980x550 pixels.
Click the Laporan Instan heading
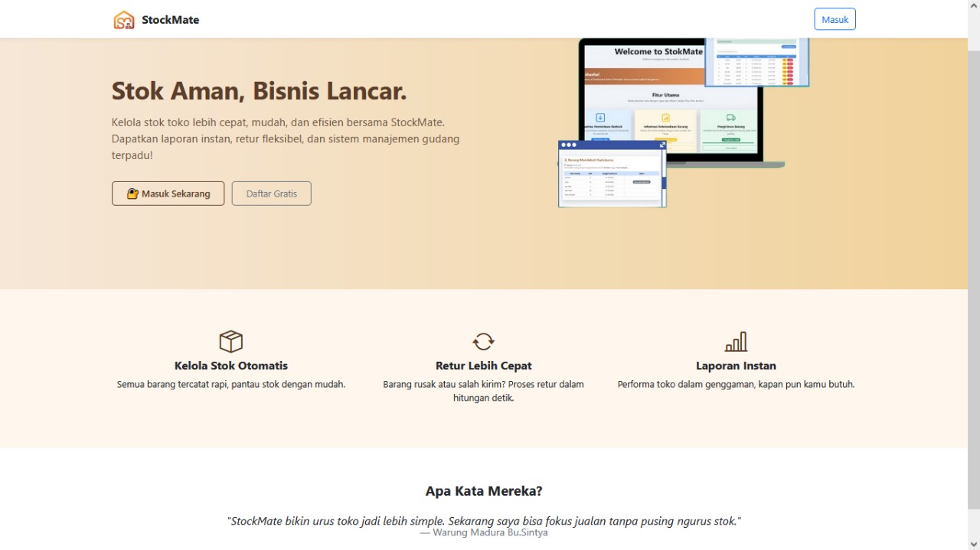coord(736,366)
